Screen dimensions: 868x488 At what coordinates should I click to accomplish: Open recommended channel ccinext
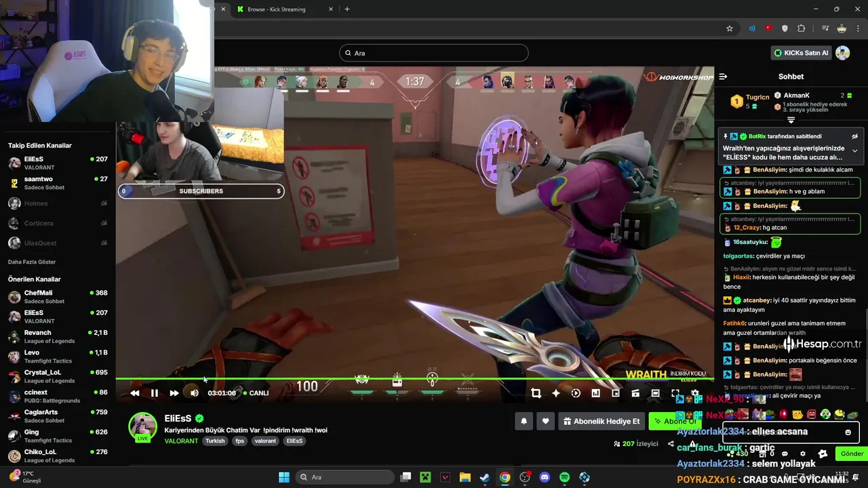tap(58, 396)
